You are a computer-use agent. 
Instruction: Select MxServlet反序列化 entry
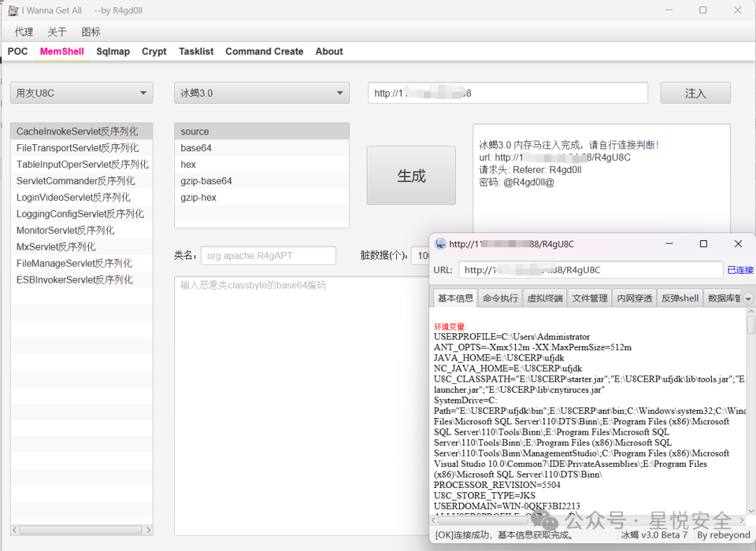tap(81, 247)
